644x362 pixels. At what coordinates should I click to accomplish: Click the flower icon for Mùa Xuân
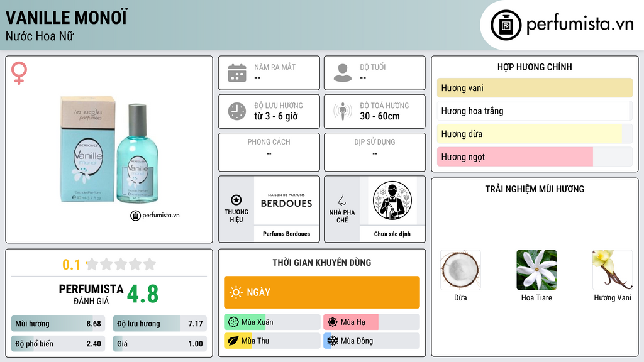(x=233, y=322)
